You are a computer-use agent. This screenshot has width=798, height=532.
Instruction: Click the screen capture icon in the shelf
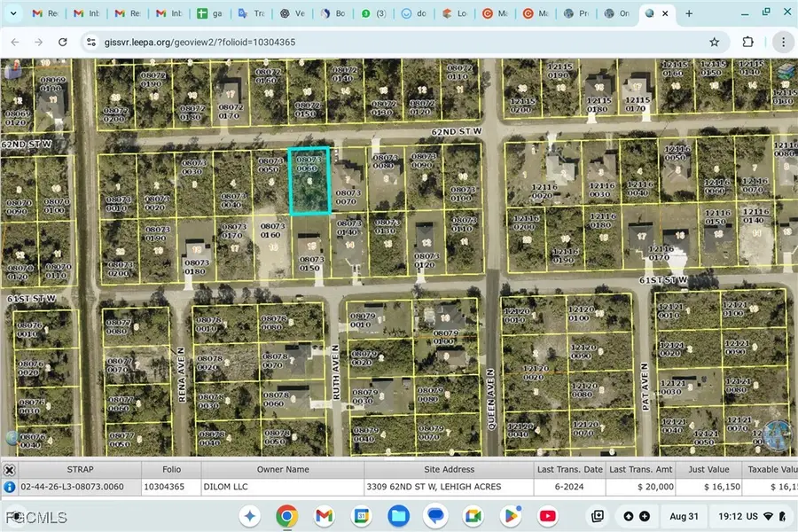[x=598, y=516]
